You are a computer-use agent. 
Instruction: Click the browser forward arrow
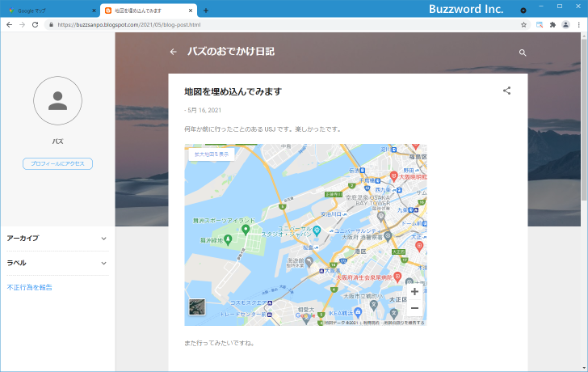[x=22, y=25]
